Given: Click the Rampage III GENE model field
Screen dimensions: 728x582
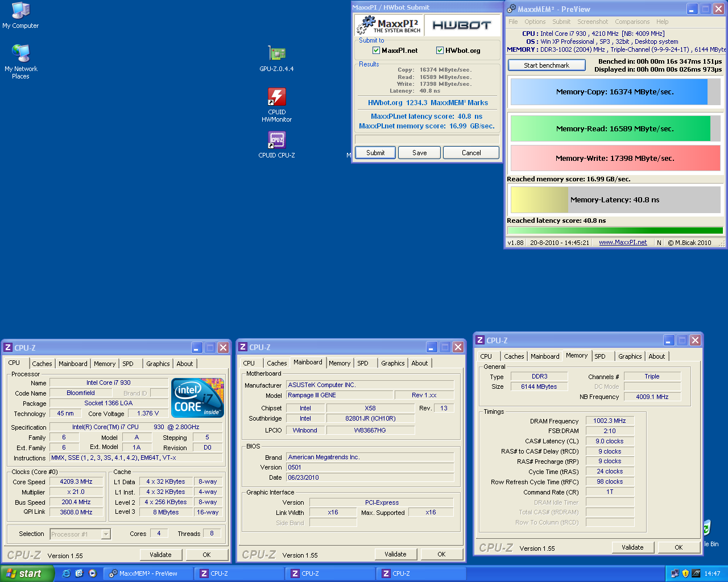Looking at the screenshot, I should pos(340,395).
